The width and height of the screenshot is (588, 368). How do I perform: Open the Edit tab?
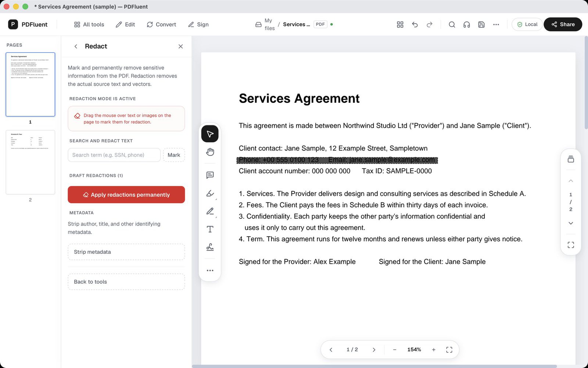coord(125,24)
